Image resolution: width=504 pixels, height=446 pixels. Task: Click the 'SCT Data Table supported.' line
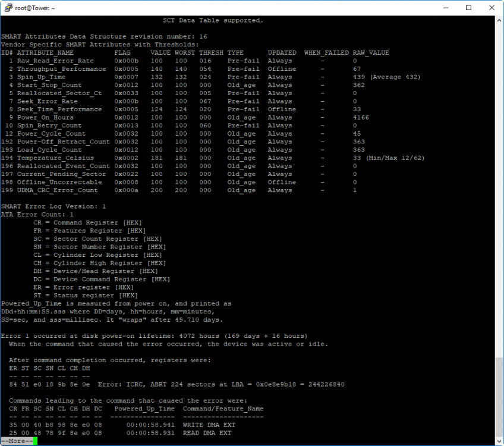[213, 20]
